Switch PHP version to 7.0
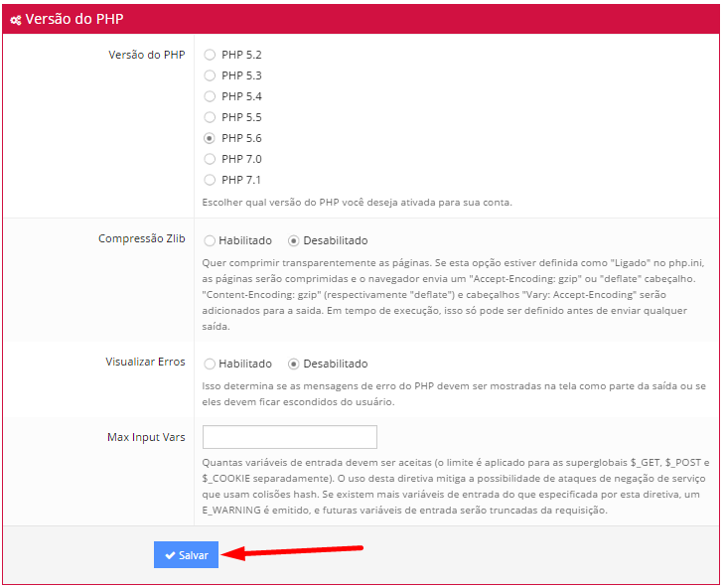 point(210,159)
